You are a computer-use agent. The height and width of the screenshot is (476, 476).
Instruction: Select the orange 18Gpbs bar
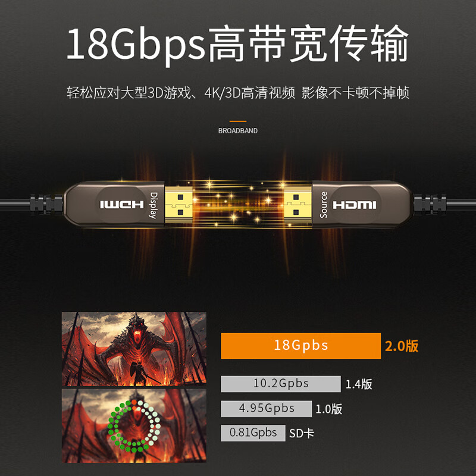point(301,346)
